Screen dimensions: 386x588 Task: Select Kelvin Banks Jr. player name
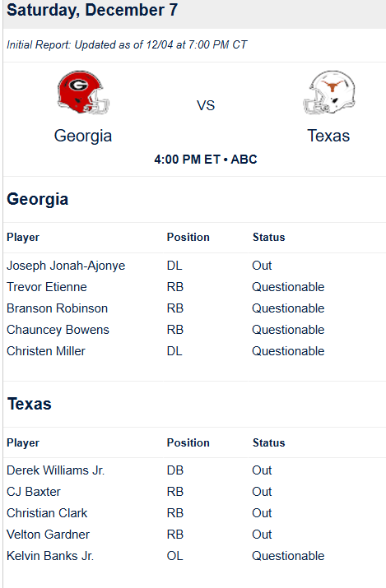(x=50, y=556)
